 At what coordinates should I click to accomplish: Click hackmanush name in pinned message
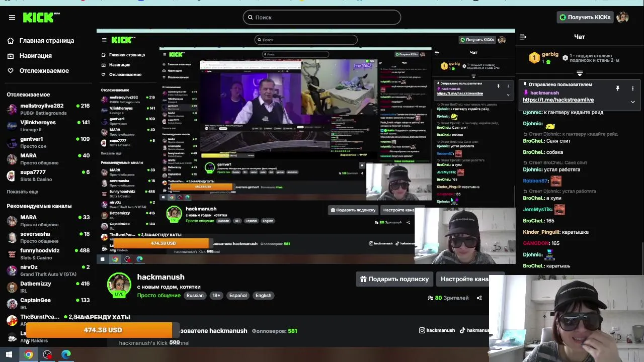(x=544, y=93)
